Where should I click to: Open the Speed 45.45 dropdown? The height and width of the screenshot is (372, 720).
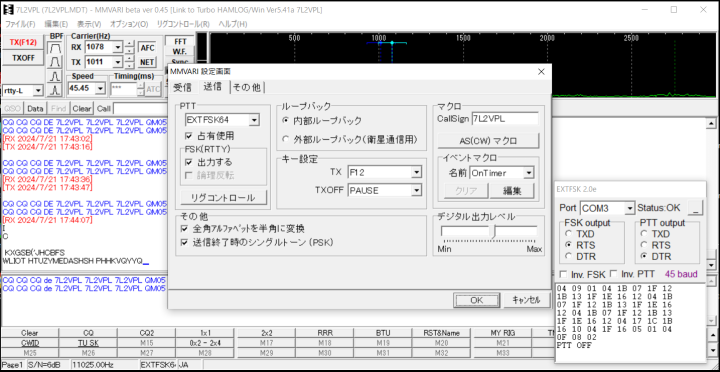click(101, 88)
